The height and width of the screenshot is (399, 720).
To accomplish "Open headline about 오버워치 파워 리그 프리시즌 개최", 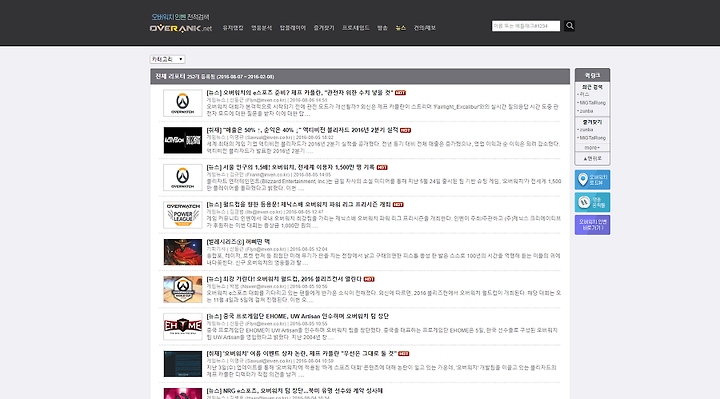I will (x=298, y=204).
